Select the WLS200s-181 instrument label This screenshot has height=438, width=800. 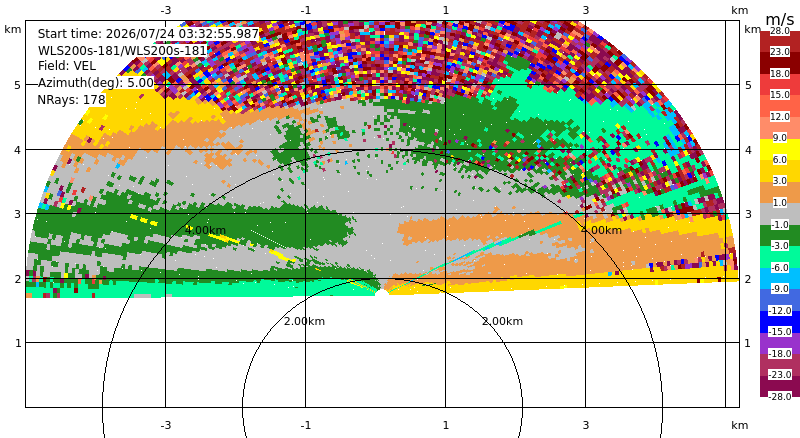(x=122, y=51)
